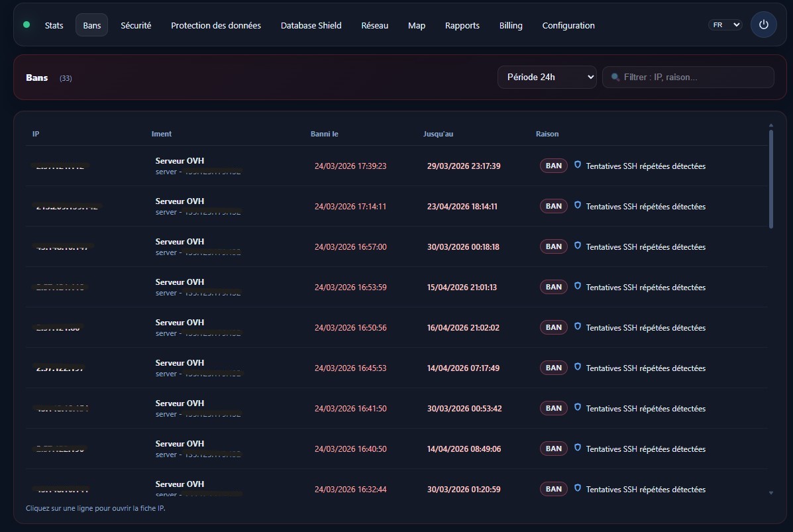The image size is (793, 532).
Task: Open the Période 24h dropdown
Action: click(547, 77)
